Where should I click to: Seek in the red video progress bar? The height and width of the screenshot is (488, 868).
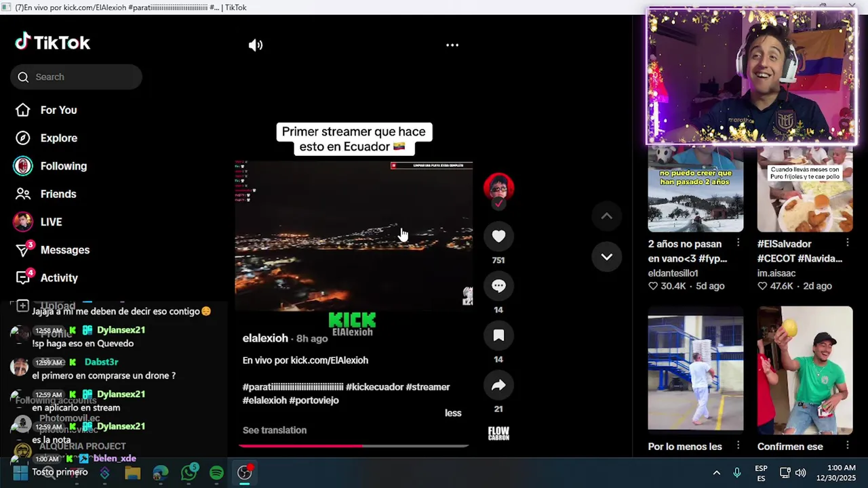[x=353, y=446]
